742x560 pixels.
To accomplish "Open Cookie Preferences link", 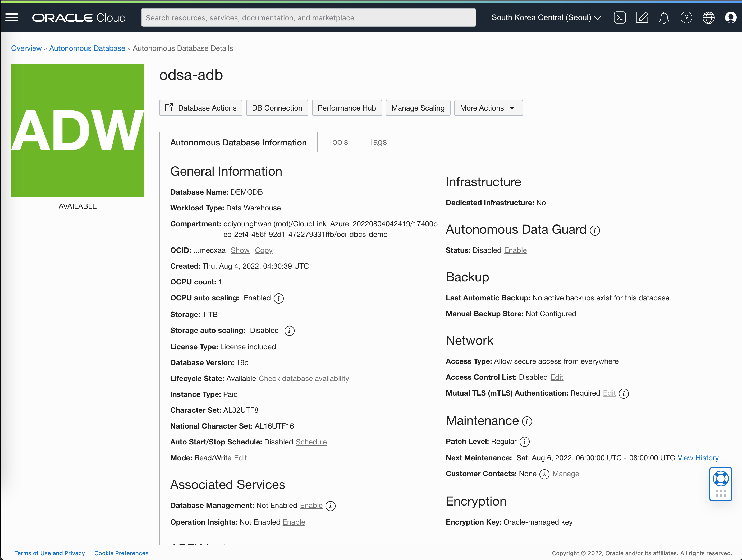I will pos(121,553).
